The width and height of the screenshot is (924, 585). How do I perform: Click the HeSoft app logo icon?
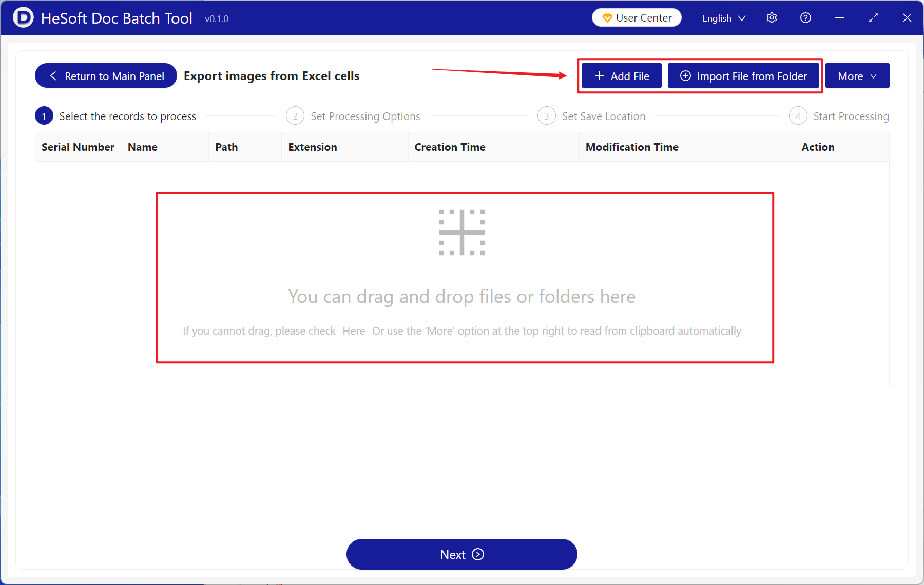pos(23,17)
